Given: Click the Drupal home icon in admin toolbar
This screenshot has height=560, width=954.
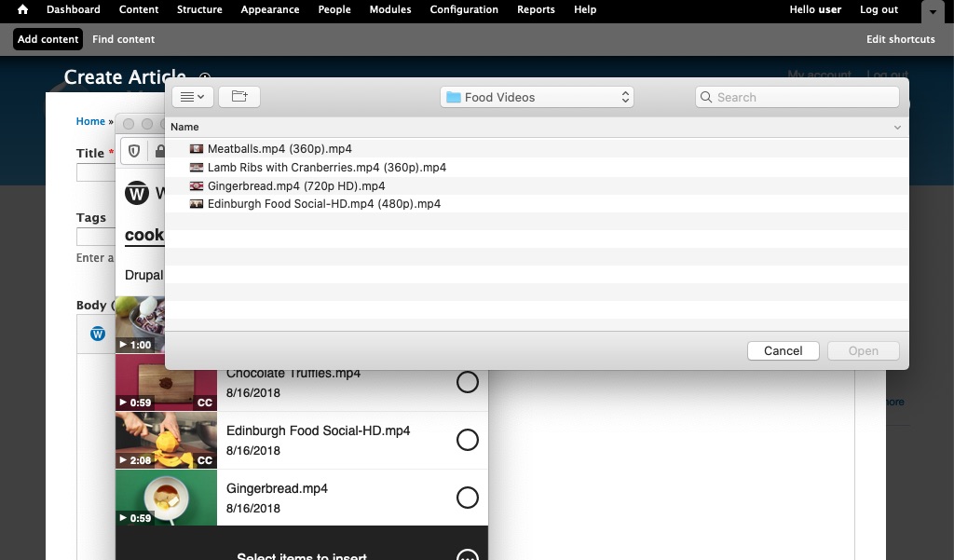Looking at the screenshot, I should [x=21, y=9].
